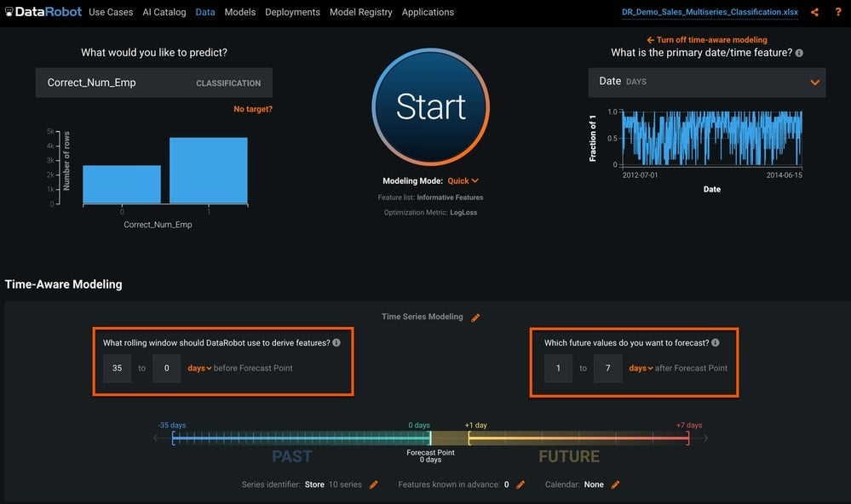Edit Features known in advance pencil icon
This screenshot has height=504, width=851.
pos(520,484)
